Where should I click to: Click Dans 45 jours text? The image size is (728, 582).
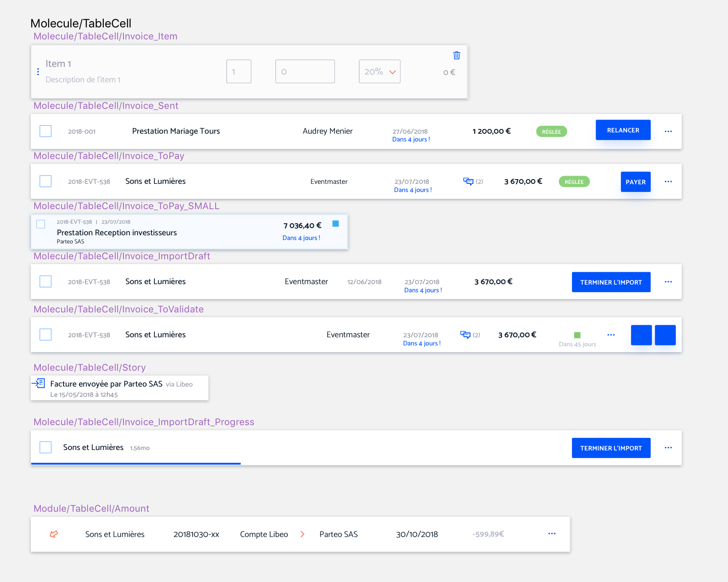coord(577,344)
